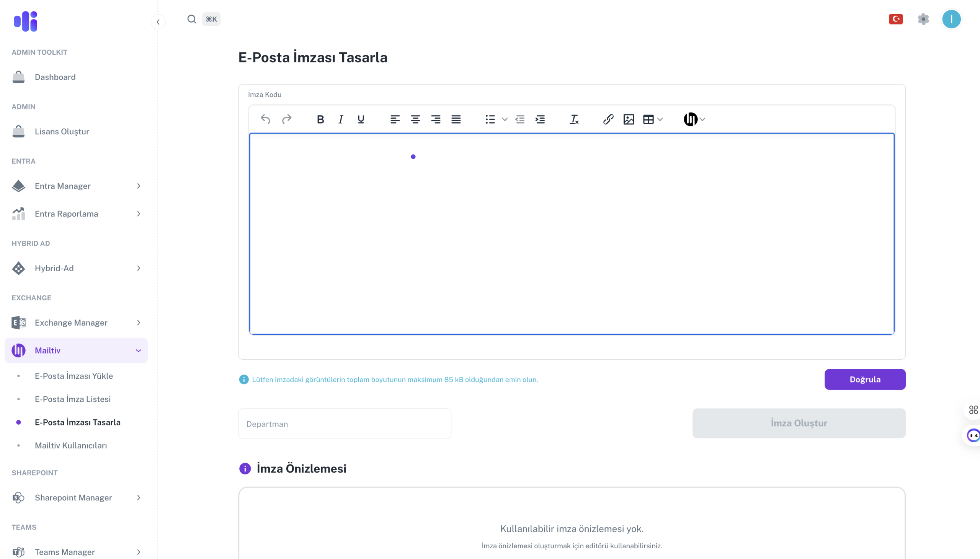Screen dimensions: 980x559
Task: Insert an image into the signature
Action: [x=628, y=119]
